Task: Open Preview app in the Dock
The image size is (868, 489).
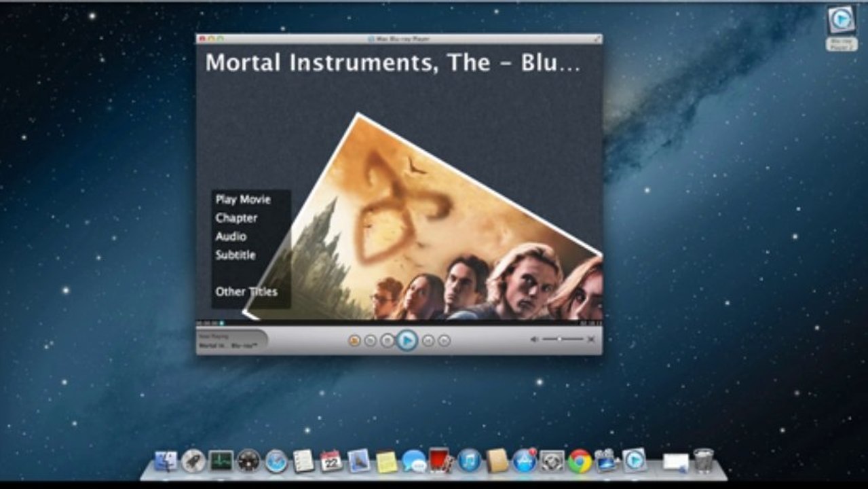Action: coord(359,460)
